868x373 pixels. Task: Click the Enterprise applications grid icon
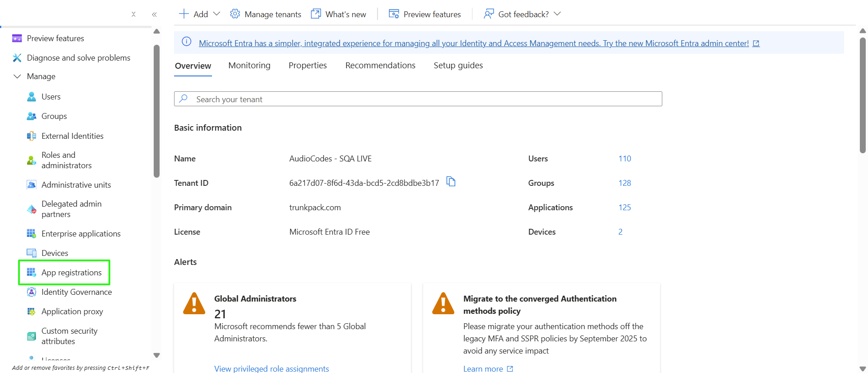(x=31, y=234)
